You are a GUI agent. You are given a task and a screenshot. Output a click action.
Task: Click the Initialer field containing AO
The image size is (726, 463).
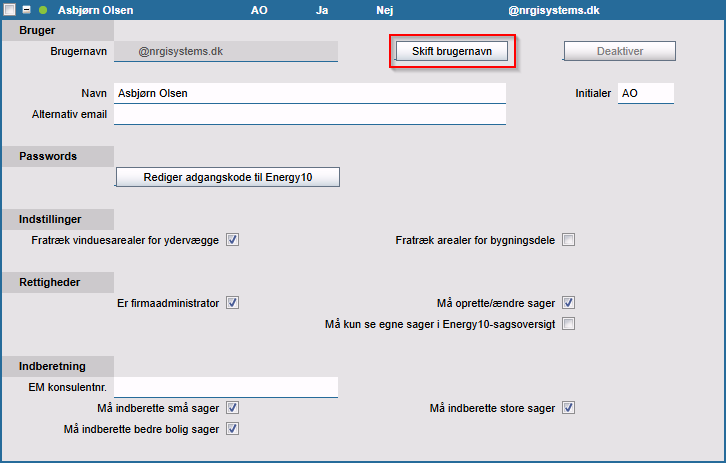(645, 93)
